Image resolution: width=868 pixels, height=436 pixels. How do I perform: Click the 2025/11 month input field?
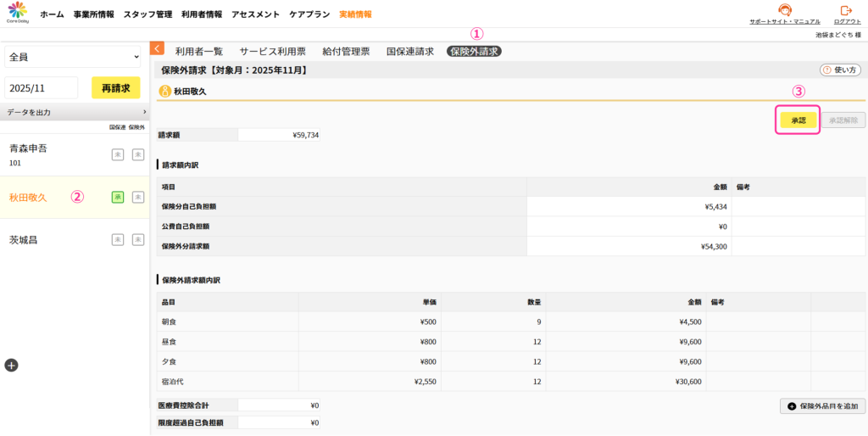pyautogui.click(x=41, y=88)
